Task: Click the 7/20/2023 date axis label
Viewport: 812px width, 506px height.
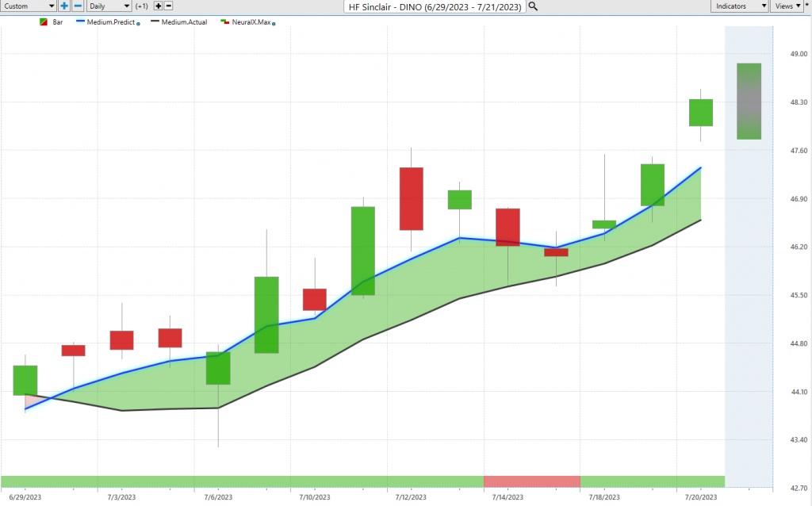Action: pos(701,497)
